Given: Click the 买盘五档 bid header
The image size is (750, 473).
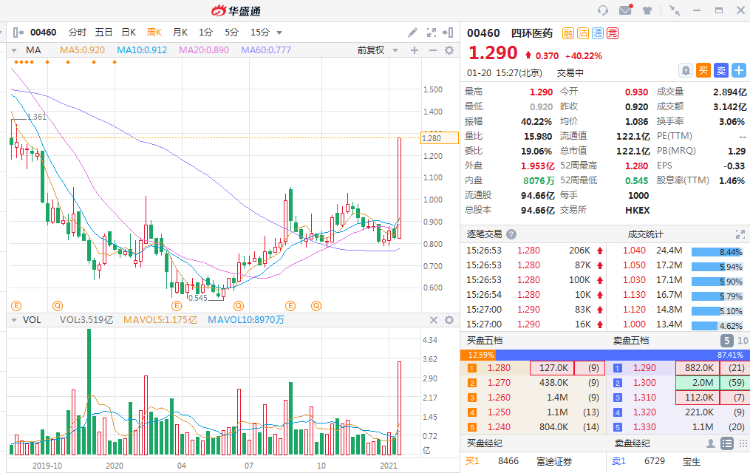Looking at the screenshot, I should (x=485, y=341).
